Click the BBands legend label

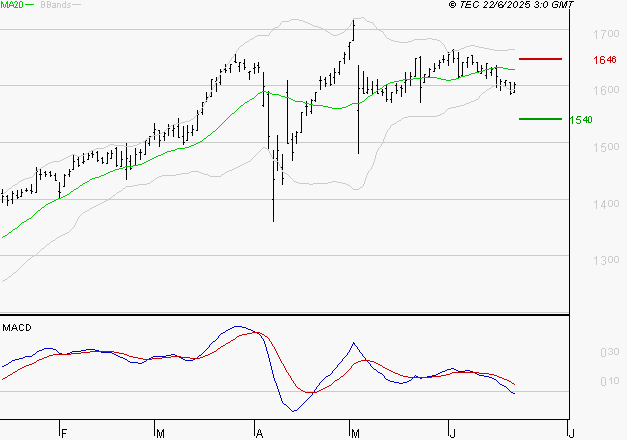(x=56, y=5)
